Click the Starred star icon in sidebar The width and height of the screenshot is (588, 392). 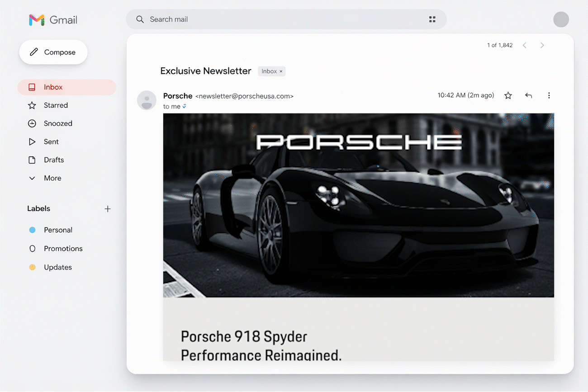coord(32,105)
